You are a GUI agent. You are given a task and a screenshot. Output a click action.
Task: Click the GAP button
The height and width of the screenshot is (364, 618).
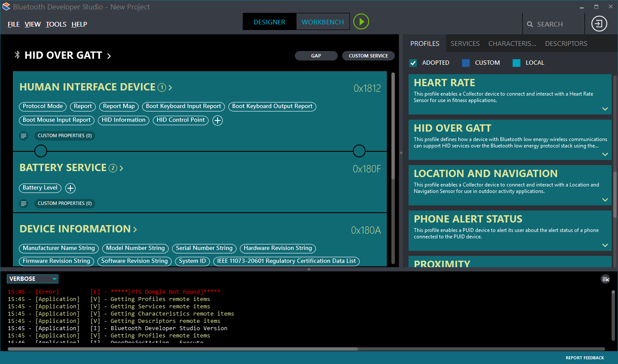point(316,56)
